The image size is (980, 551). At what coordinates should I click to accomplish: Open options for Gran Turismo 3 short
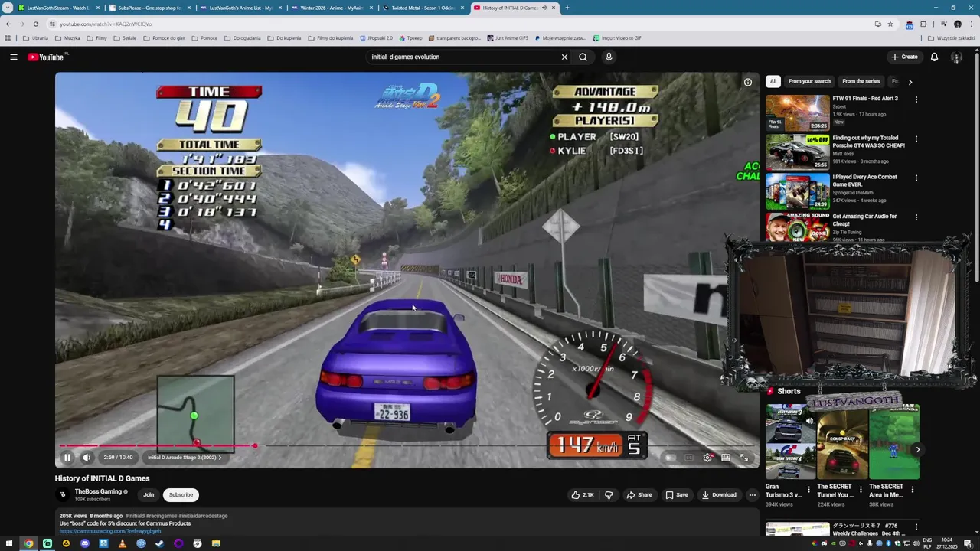808,490
